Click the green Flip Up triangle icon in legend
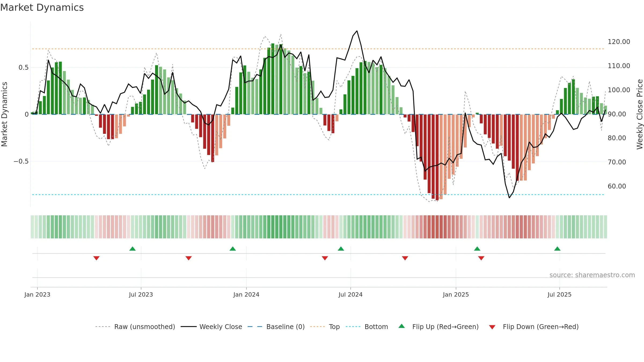 402,326
